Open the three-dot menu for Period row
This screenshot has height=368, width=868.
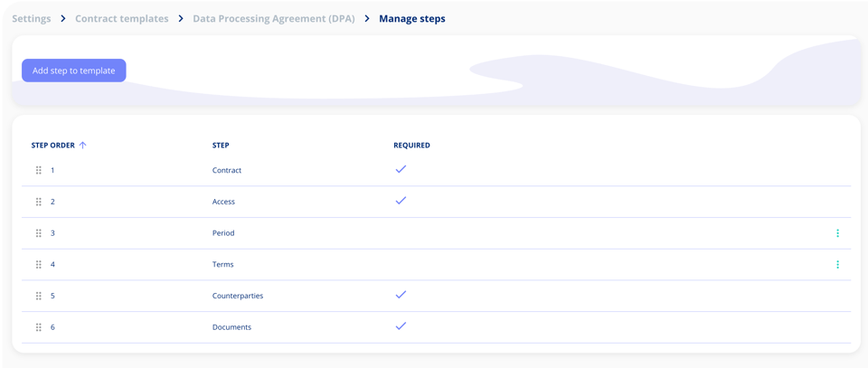(x=837, y=233)
